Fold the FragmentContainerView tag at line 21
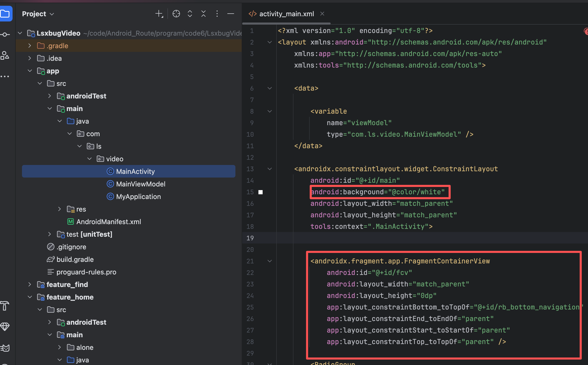The image size is (588, 365). click(270, 261)
